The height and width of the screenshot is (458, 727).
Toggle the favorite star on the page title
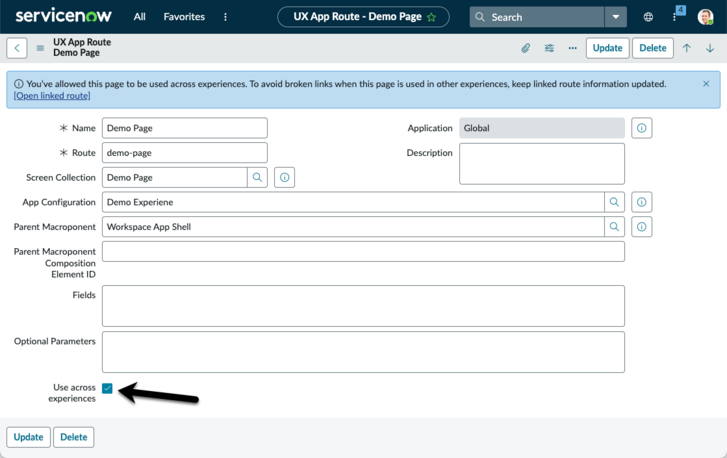click(432, 17)
